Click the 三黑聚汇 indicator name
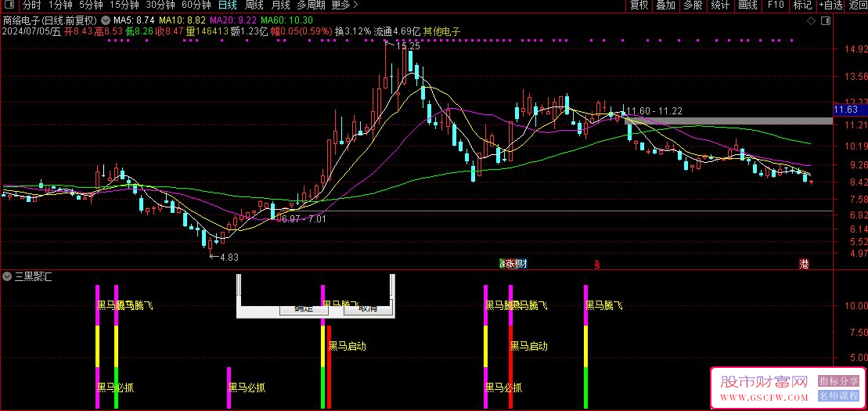 33,277
